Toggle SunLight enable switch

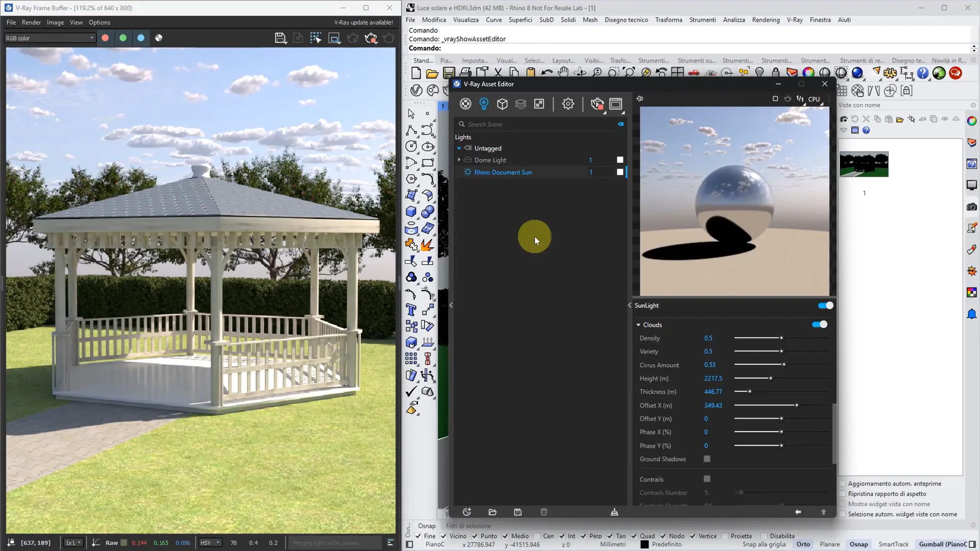825,305
